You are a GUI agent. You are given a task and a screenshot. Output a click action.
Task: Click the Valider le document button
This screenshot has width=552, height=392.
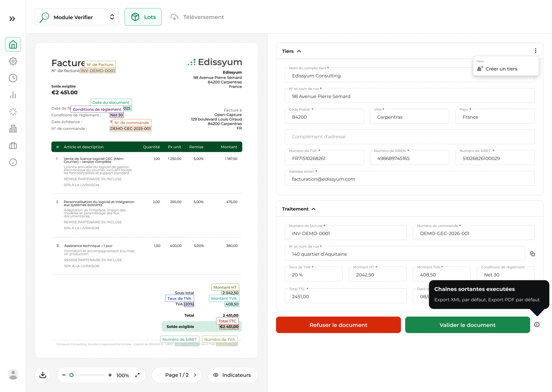coord(467,325)
